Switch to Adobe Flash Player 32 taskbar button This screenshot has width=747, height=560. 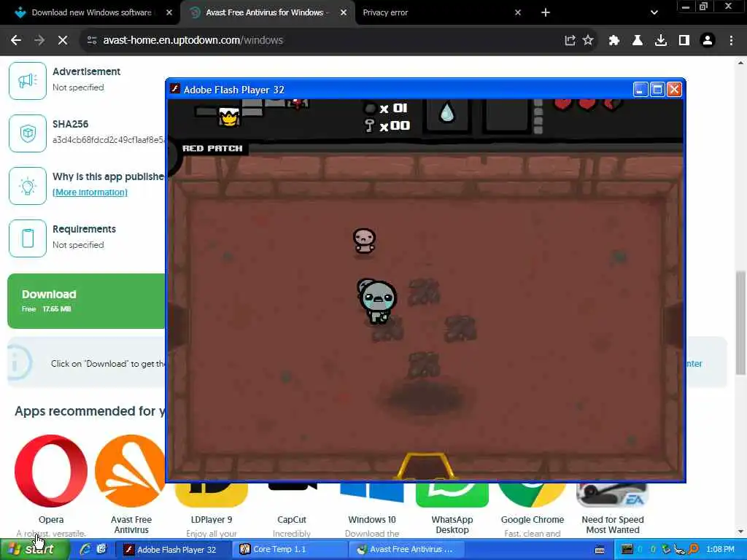174,550
